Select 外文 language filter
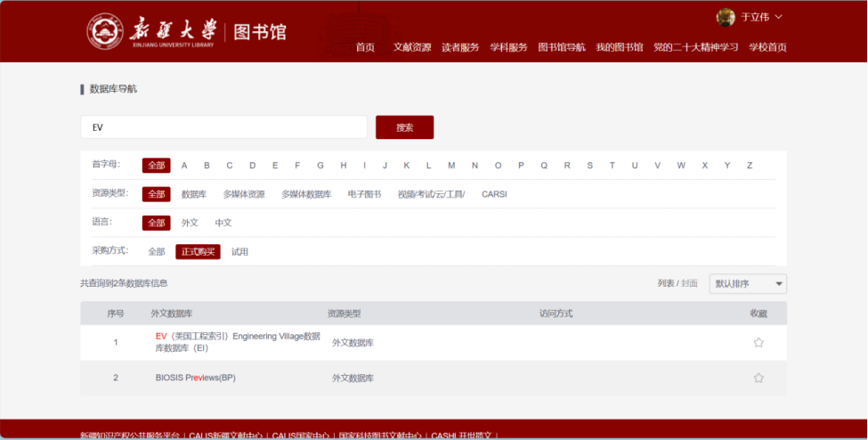 pos(190,223)
